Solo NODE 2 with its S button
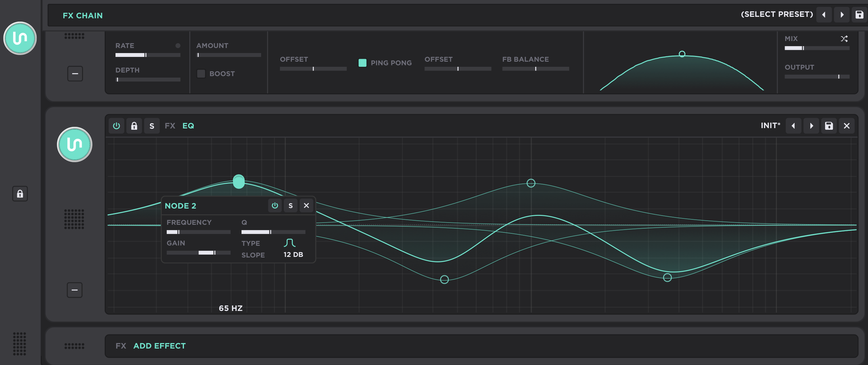This screenshot has height=365, width=868. pos(291,205)
